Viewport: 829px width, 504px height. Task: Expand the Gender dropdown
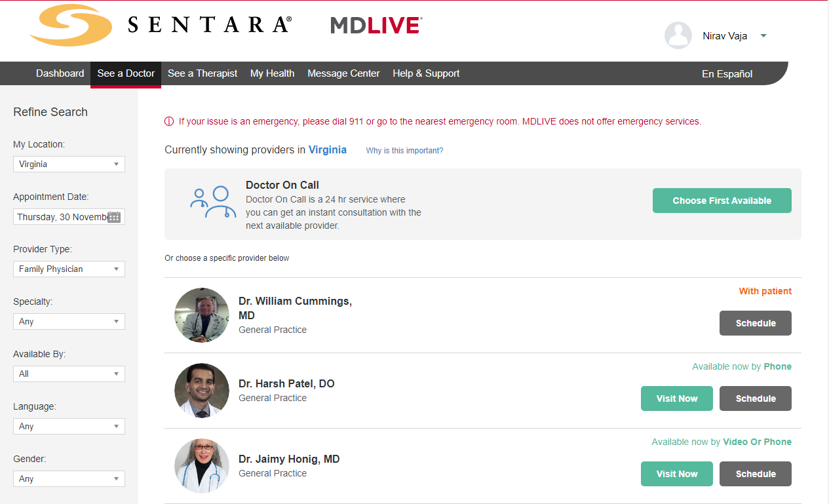point(69,478)
